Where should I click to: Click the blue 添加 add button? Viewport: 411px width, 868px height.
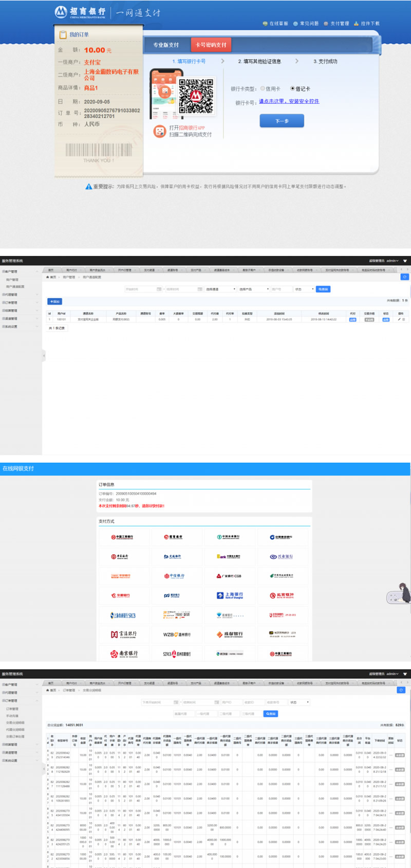pyautogui.click(x=54, y=301)
